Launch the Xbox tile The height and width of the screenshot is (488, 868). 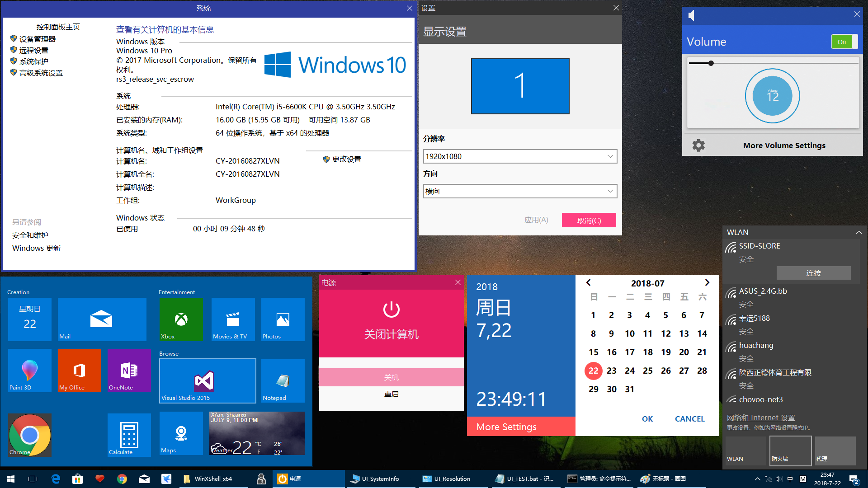tap(181, 319)
